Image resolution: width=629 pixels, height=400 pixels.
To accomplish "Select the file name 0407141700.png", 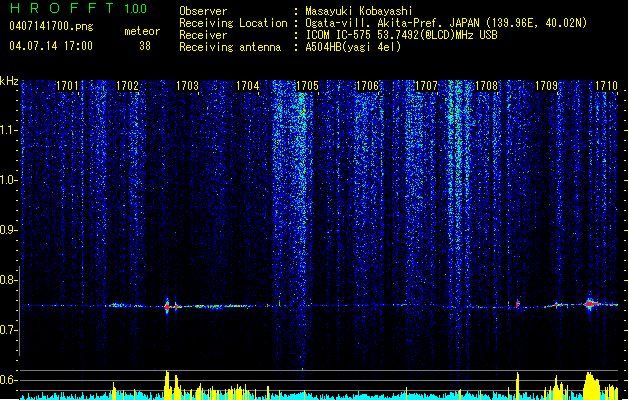I will coord(51,26).
